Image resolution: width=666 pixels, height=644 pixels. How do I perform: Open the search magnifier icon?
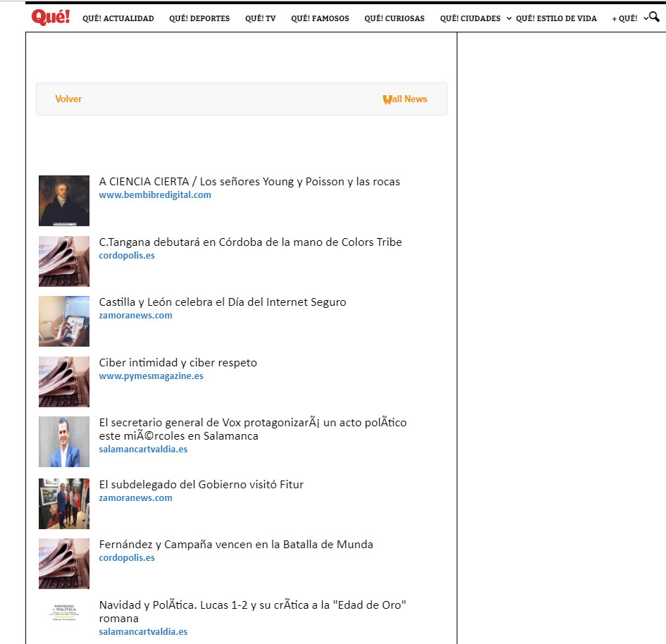(x=654, y=17)
